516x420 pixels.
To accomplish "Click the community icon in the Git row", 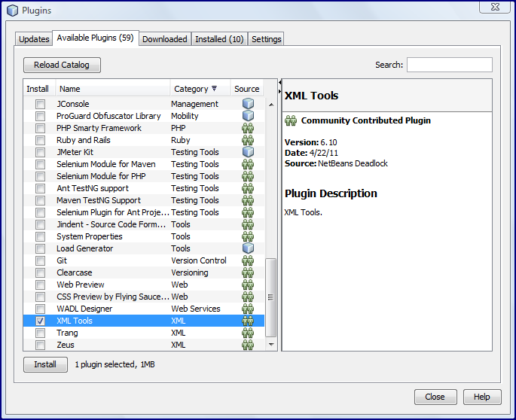I will coord(248,260).
